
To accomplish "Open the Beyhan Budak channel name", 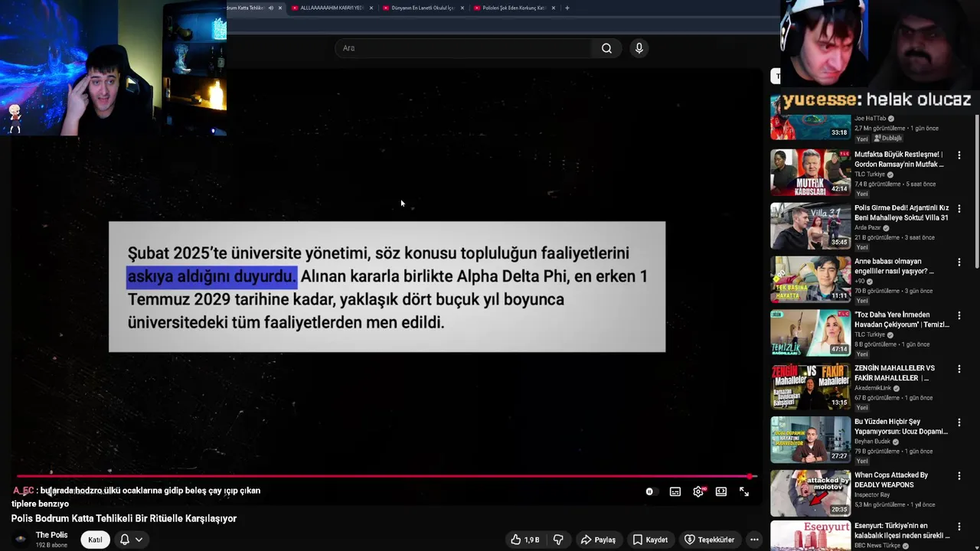I will (x=872, y=442).
